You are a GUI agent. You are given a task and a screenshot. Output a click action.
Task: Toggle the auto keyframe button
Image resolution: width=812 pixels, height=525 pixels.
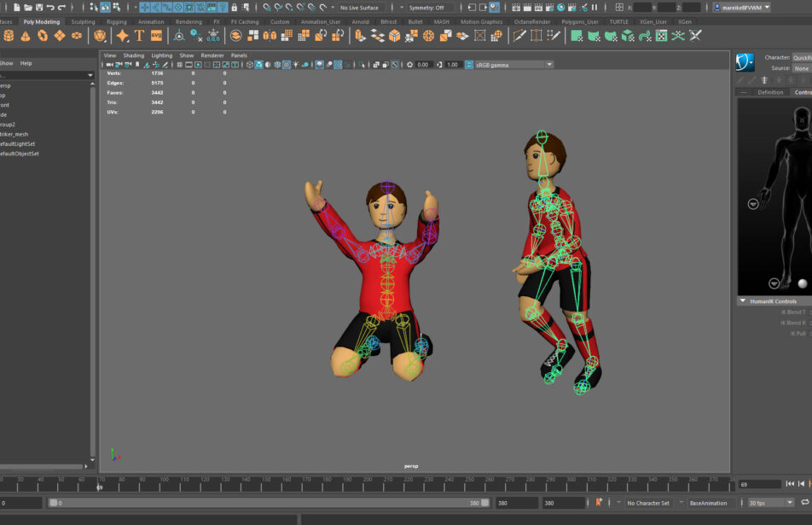[599, 503]
